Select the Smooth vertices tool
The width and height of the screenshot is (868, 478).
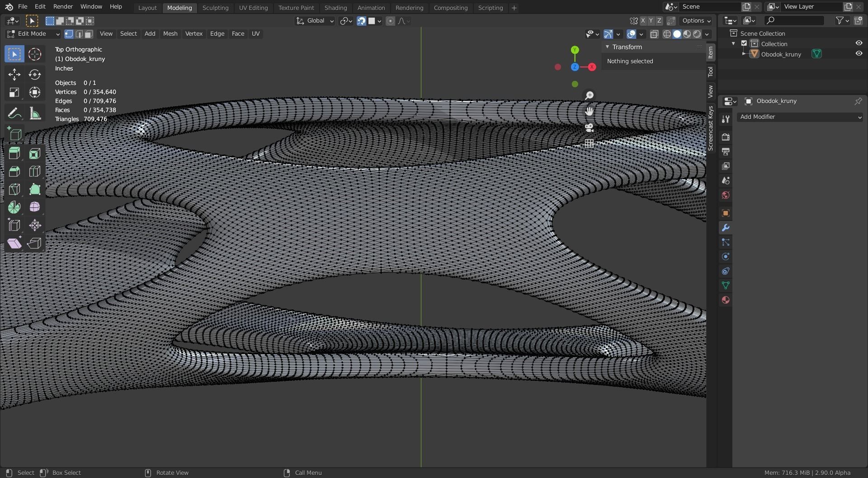(x=35, y=207)
